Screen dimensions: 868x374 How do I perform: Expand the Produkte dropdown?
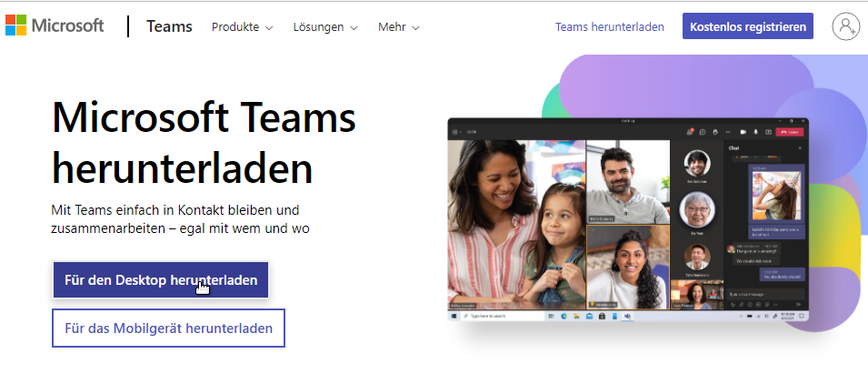242,27
